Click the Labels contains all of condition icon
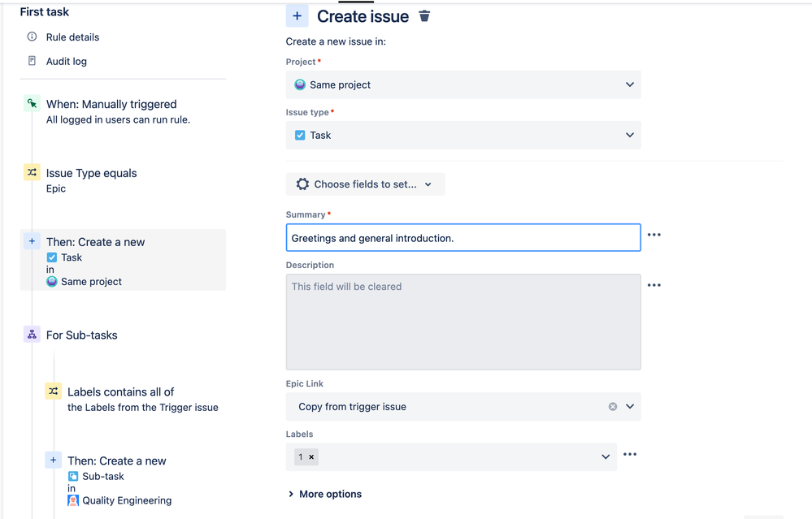 [54, 391]
